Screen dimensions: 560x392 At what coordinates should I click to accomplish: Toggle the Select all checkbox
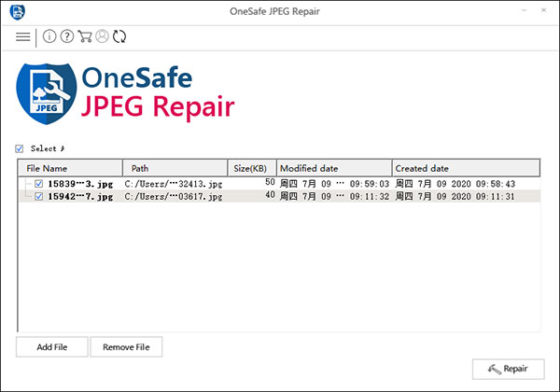20,148
